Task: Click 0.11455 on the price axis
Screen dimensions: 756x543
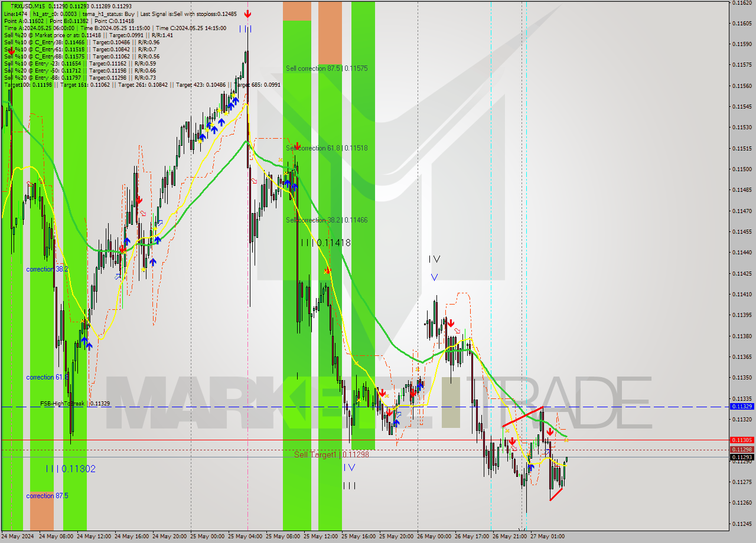Action: click(x=742, y=232)
